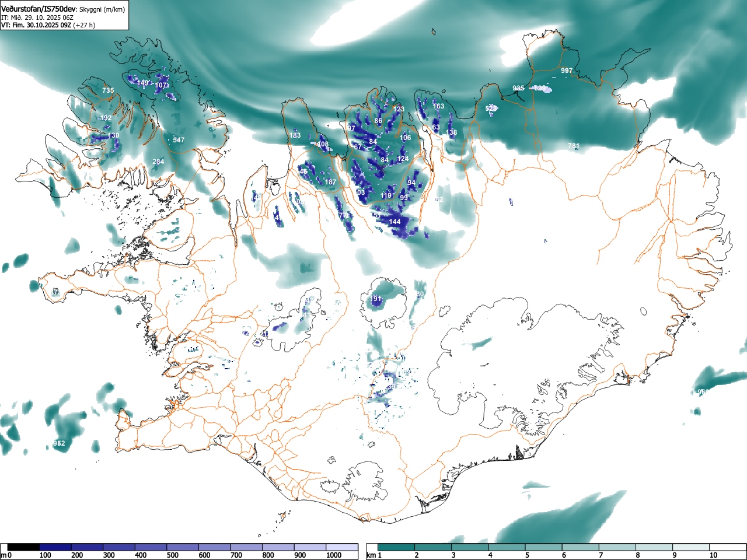Click the 781 visibility value
747x560 pixels.
(574, 146)
